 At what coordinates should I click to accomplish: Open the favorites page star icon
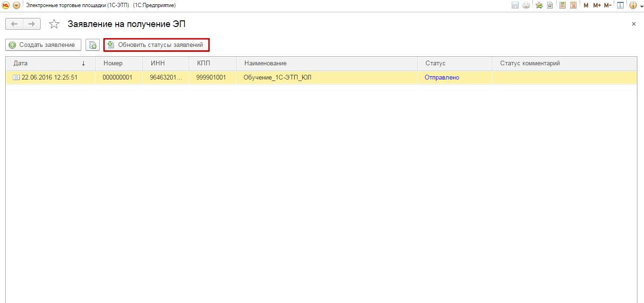click(x=550, y=5)
